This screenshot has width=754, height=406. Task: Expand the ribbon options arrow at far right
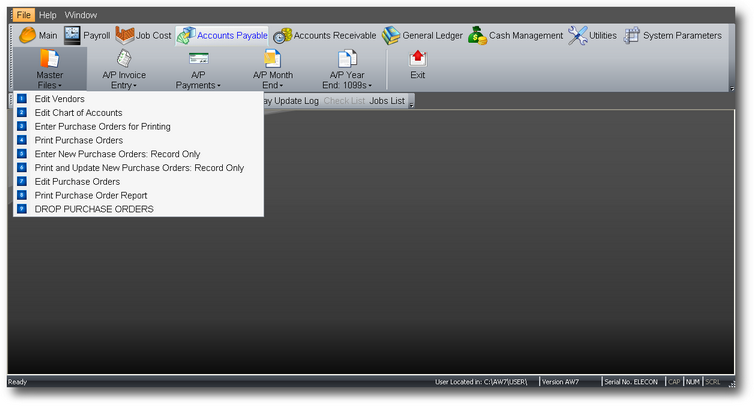tap(731, 89)
